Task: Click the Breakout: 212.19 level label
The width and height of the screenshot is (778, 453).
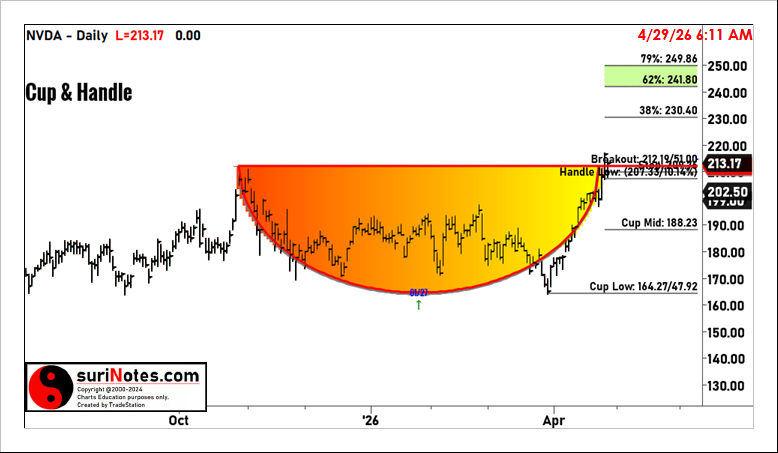Action: coord(644,158)
